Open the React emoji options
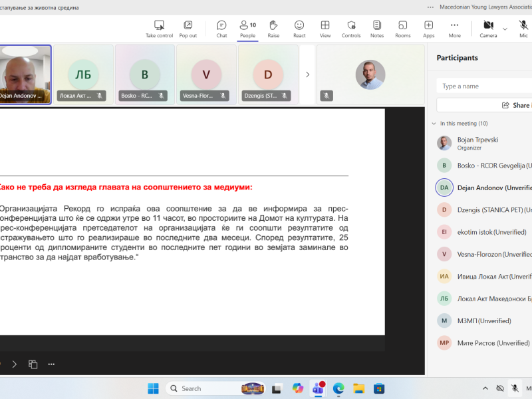This screenshot has width=532, height=399. [299, 28]
